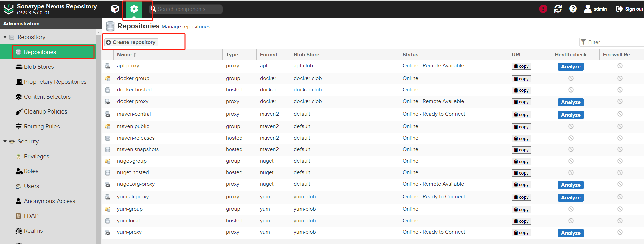Open Anonymous Access settings
The image size is (644, 244).
[48, 201]
